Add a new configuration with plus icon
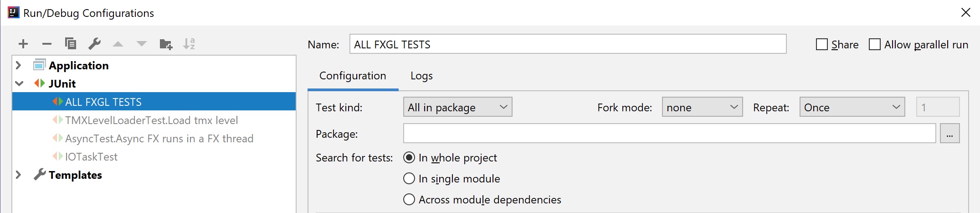Image resolution: width=980 pixels, height=213 pixels. pyautogui.click(x=23, y=44)
